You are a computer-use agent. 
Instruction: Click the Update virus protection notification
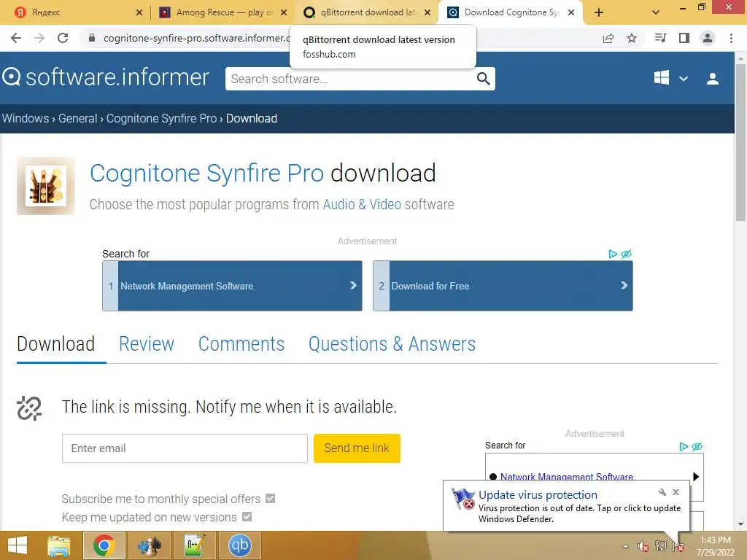coord(566,506)
